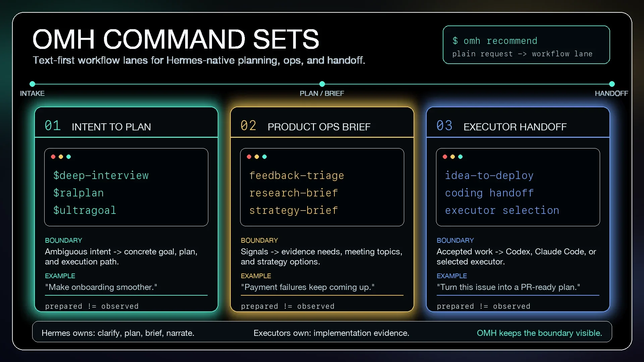Click the green dot in the Executor Handoff terminal

460,157
